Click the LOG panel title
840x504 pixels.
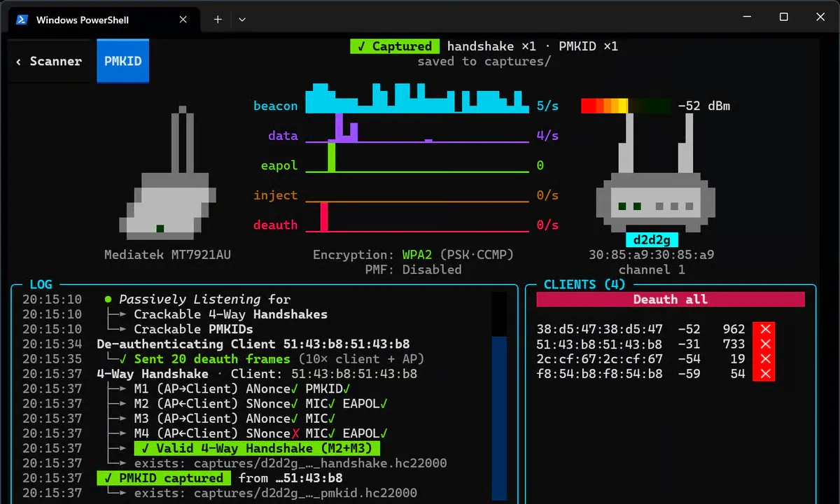(x=41, y=285)
